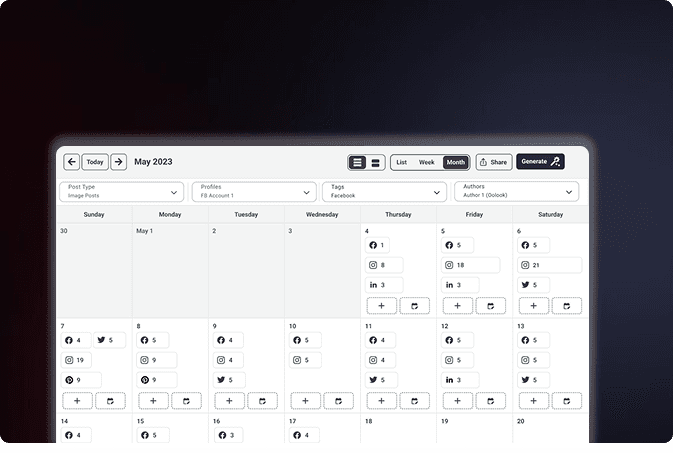Image resolution: width=673 pixels, height=453 pixels.
Task: Open the Tags dropdown
Action: click(384, 192)
